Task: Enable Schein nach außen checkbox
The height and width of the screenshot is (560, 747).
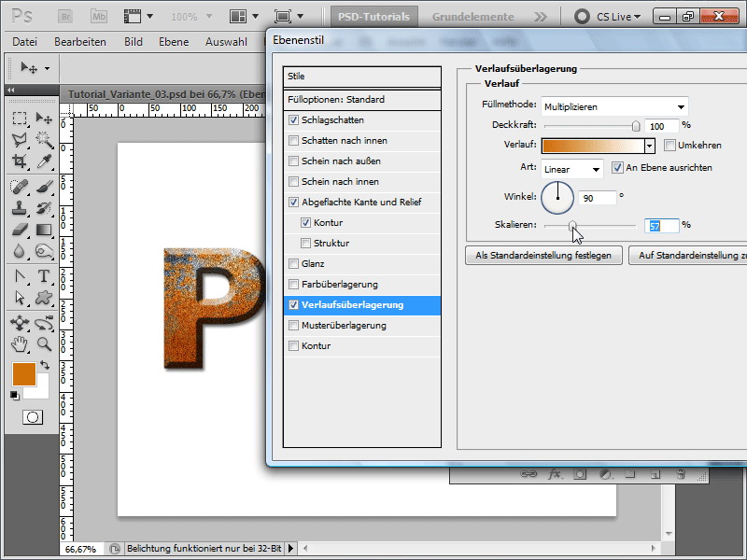Action: 293,161
